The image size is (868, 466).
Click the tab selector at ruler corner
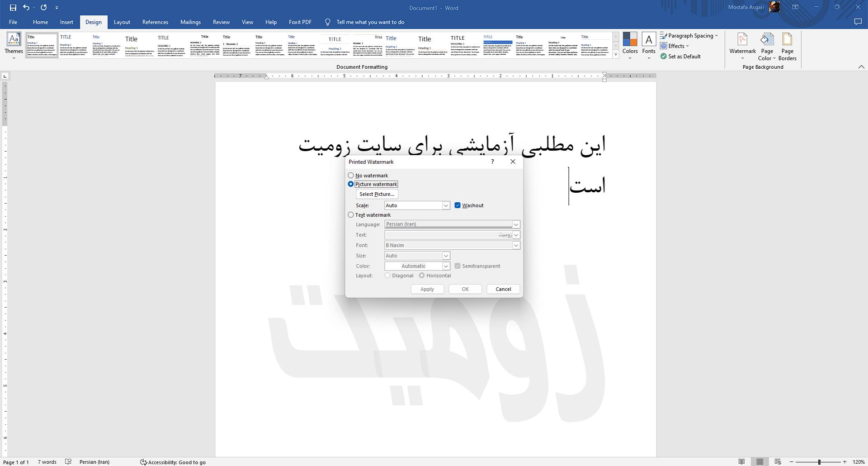pyautogui.click(x=5, y=76)
